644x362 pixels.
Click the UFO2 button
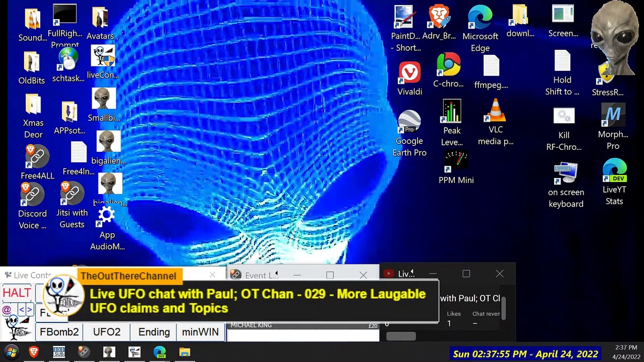click(x=107, y=332)
